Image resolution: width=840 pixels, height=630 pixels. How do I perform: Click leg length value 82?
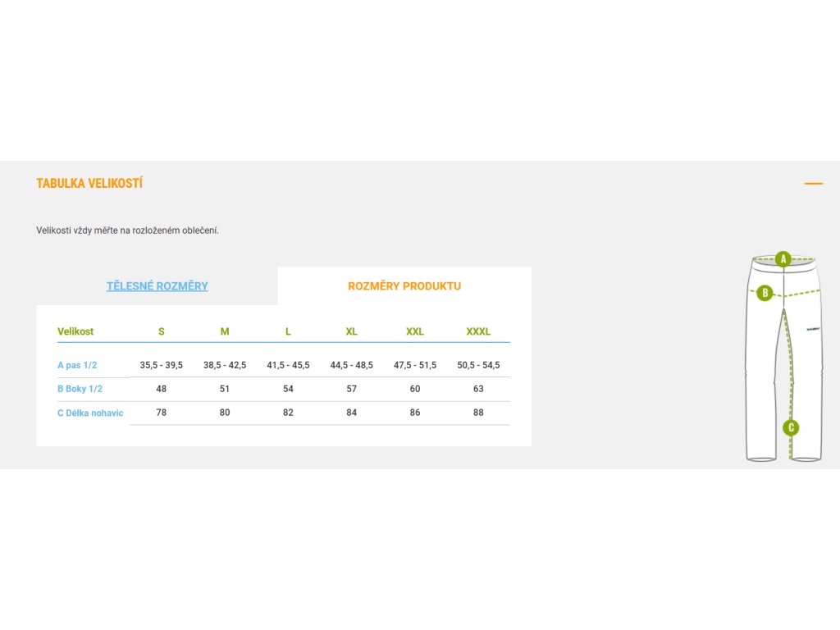(x=288, y=413)
